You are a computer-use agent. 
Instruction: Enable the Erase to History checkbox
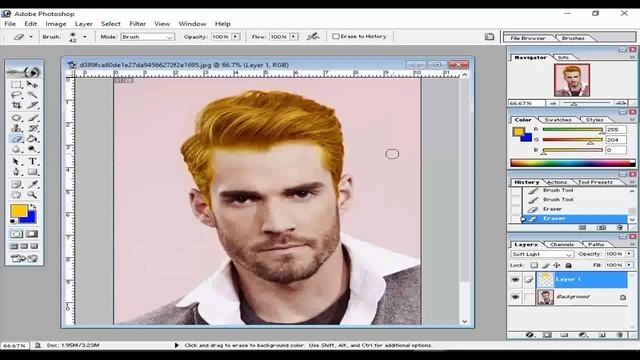coord(336,36)
